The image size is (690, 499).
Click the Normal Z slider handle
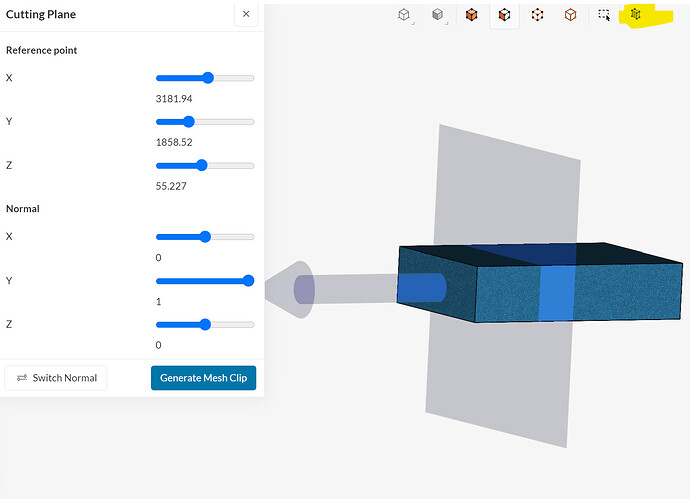click(x=205, y=324)
